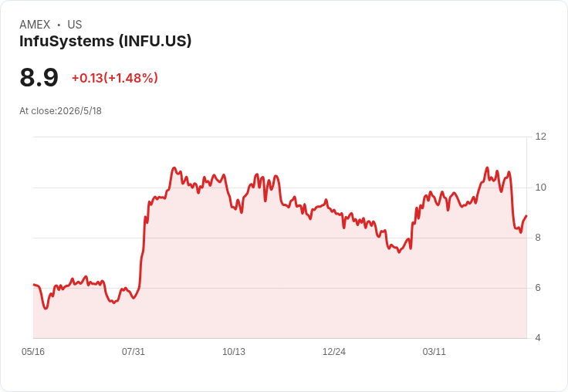This screenshot has height=392, width=568.
Task: Click the lowest dip of the line after 05/16
Action: click(46, 309)
